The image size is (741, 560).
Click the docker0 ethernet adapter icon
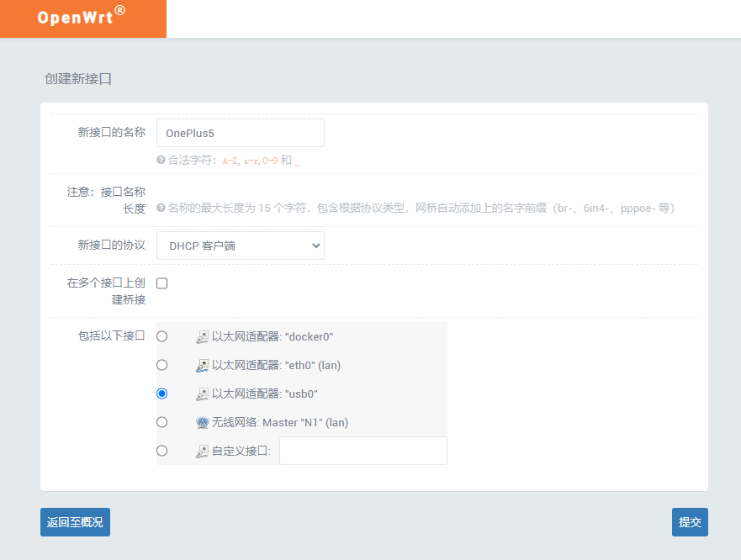click(202, 337)
